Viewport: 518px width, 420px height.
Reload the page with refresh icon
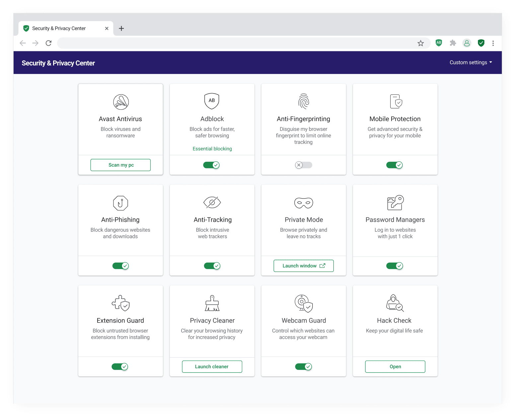48,43
